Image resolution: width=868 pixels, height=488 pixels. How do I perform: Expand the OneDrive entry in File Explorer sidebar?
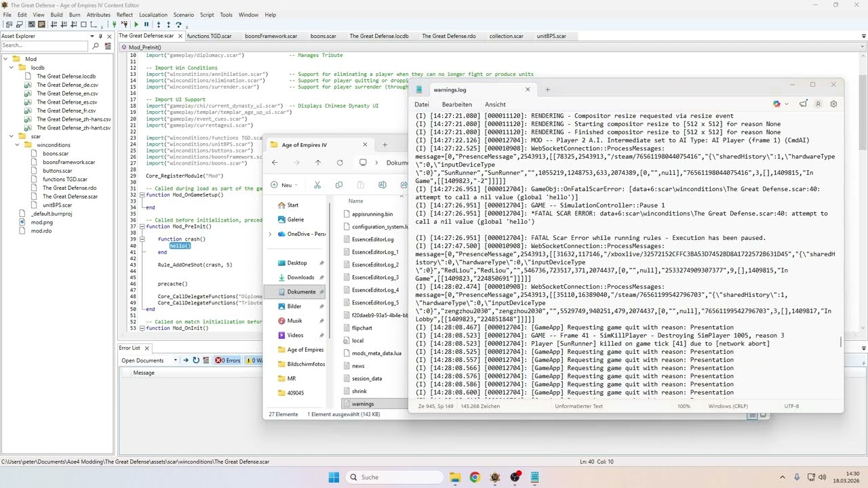[271, 235]
